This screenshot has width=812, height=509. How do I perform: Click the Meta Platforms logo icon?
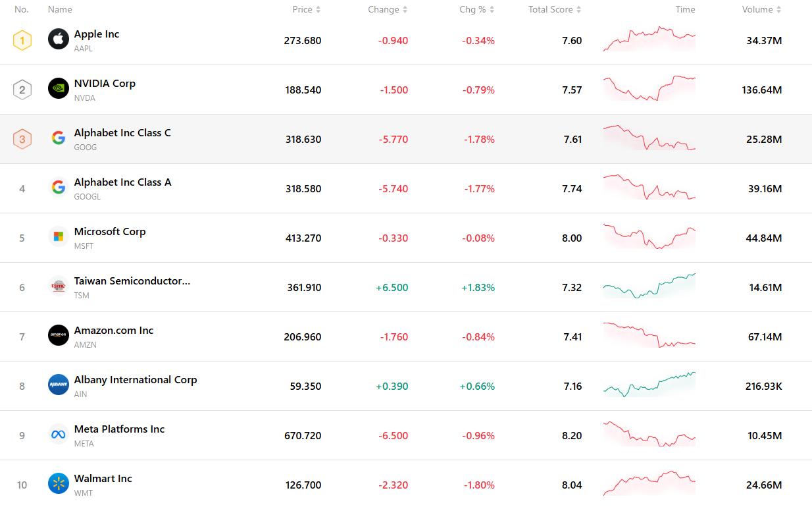(59, 434)
